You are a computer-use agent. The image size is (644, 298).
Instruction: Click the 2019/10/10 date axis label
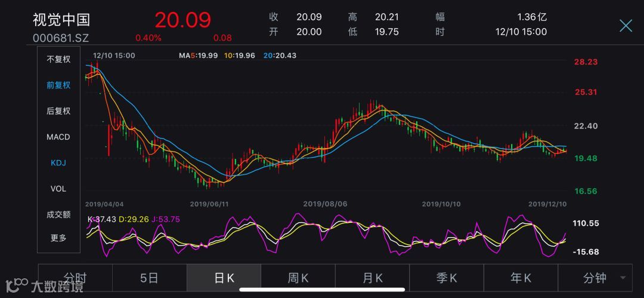441,204
